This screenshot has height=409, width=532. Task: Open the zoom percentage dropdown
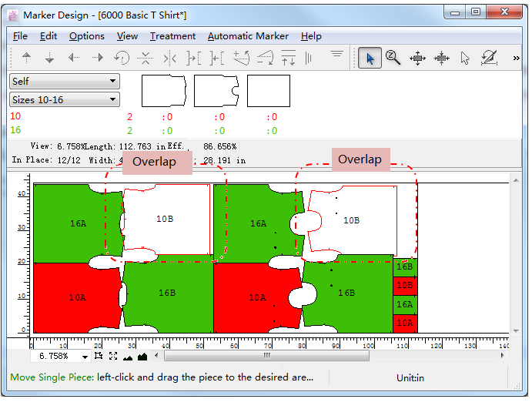coord(85,356)
